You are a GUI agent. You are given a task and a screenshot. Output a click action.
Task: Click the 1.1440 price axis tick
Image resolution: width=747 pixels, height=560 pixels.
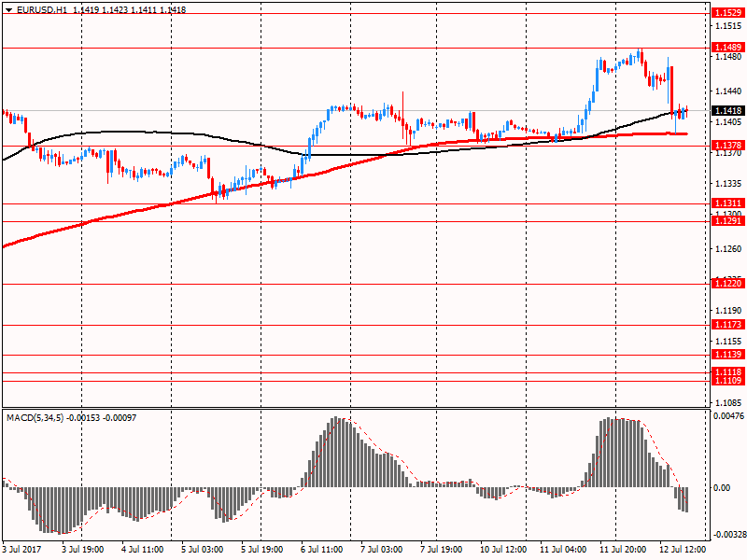tap(727, 91)
